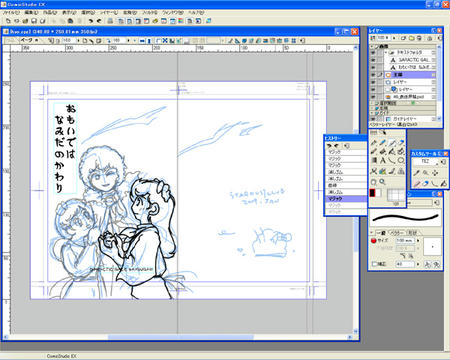Toggle visibility of the psd image layer
This screenshot has width=450, height=360.
tap(373, 97)
